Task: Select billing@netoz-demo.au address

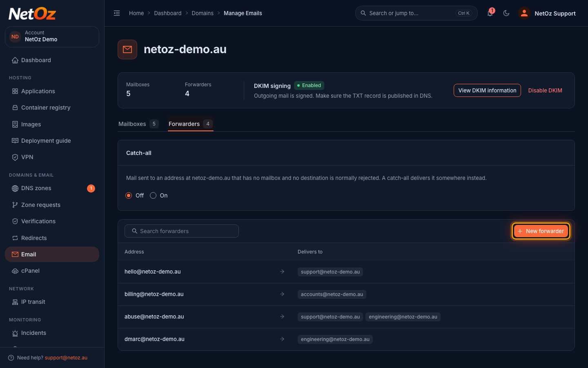Action: pos(154,294)
